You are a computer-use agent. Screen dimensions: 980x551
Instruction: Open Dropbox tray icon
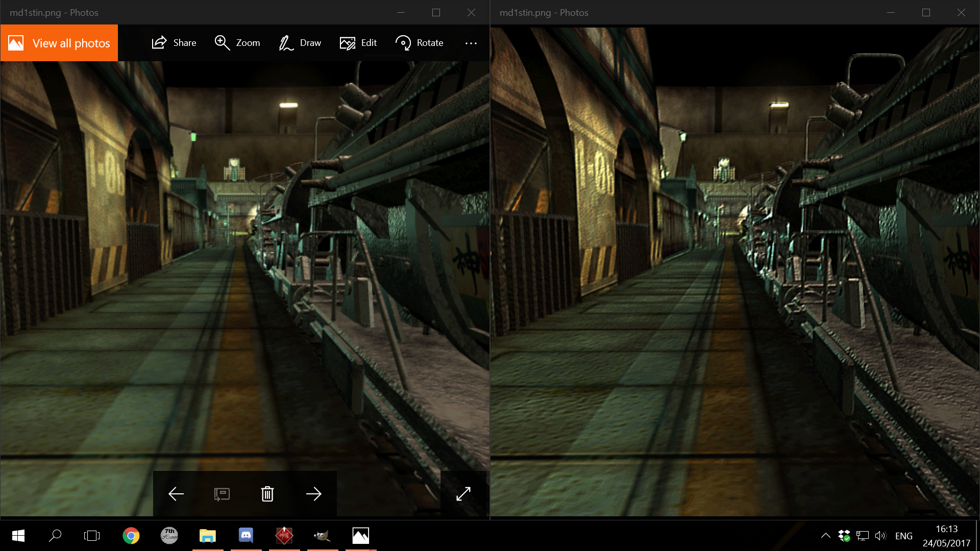pos(844,536)
